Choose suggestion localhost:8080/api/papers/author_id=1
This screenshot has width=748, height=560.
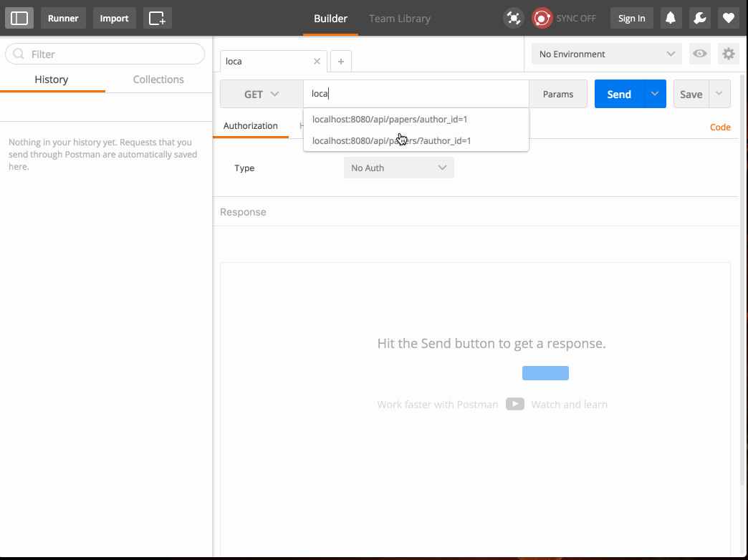(416, 120)
